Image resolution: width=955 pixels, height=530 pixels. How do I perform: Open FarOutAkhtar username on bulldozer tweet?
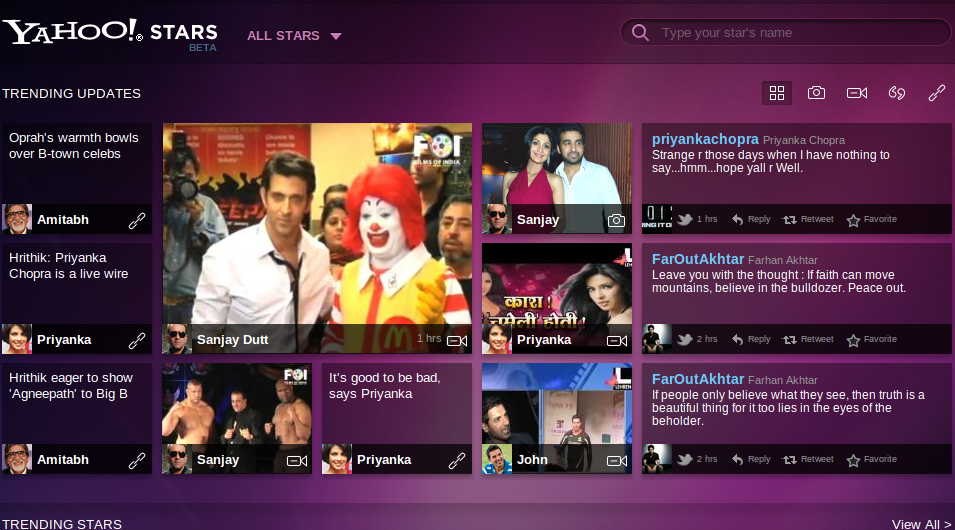(698, 259)
